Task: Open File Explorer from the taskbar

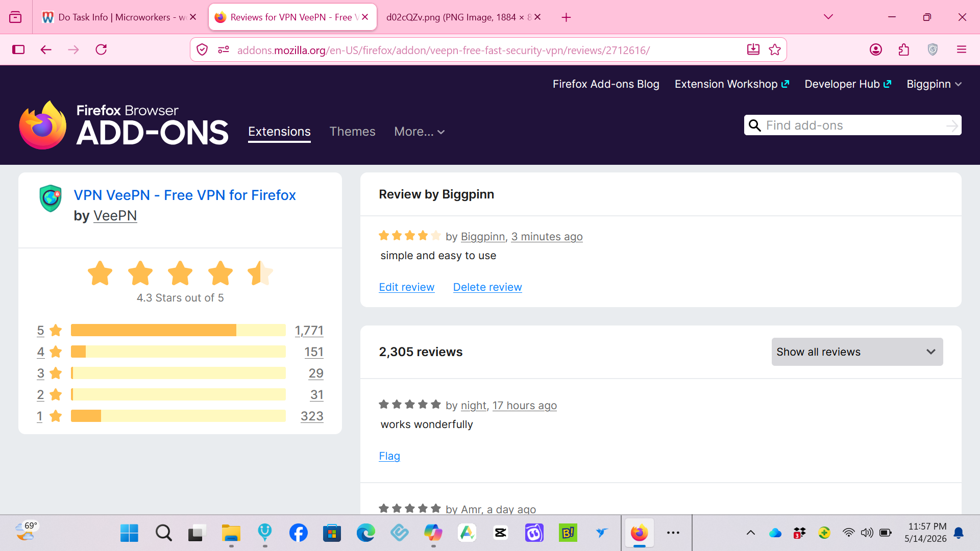Action: tap(231, 533)
